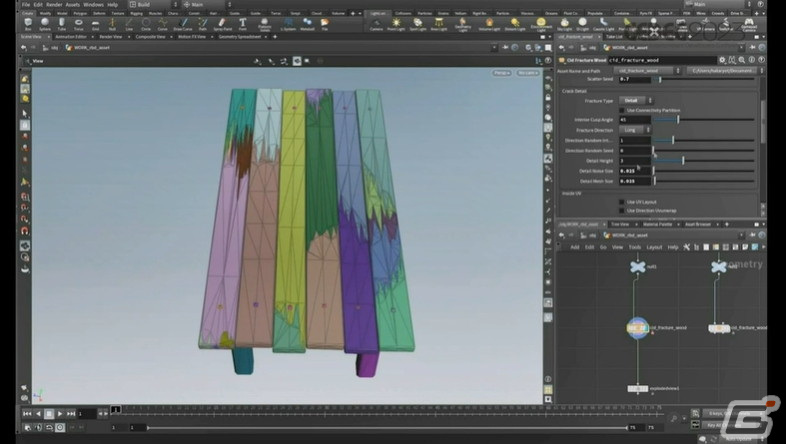Jump to first frame in timeline
Screen dimensions: 786x444
click(27, 413)
